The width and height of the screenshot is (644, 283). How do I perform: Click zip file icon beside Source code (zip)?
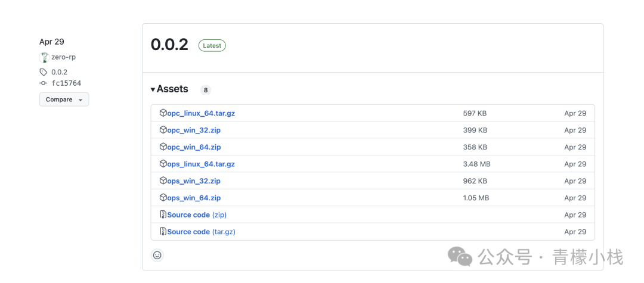tap(163, 214)
